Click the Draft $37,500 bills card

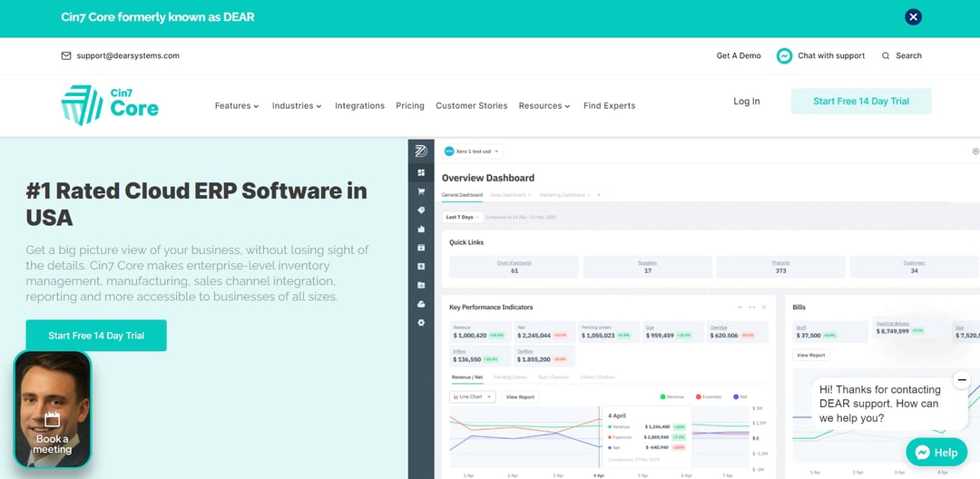point(830,332)
